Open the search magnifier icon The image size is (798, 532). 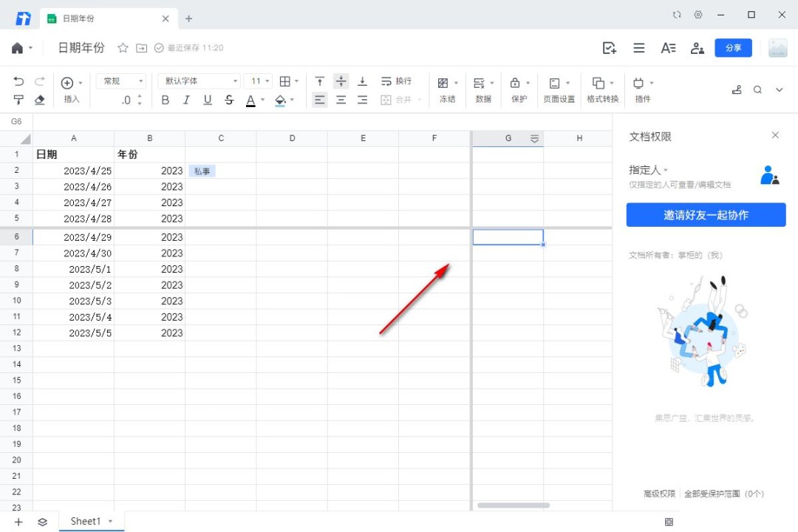click(x=757, y=89)
